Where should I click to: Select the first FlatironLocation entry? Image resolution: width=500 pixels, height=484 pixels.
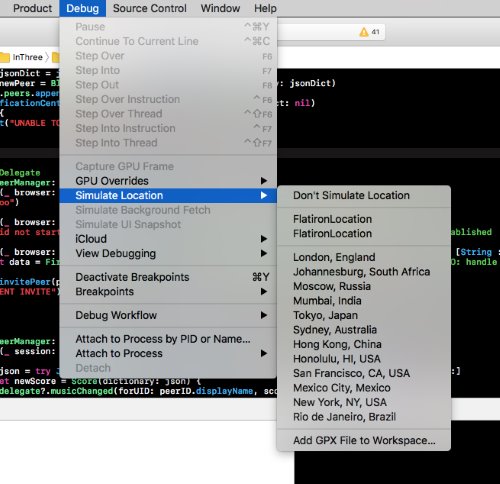[364, 219]
